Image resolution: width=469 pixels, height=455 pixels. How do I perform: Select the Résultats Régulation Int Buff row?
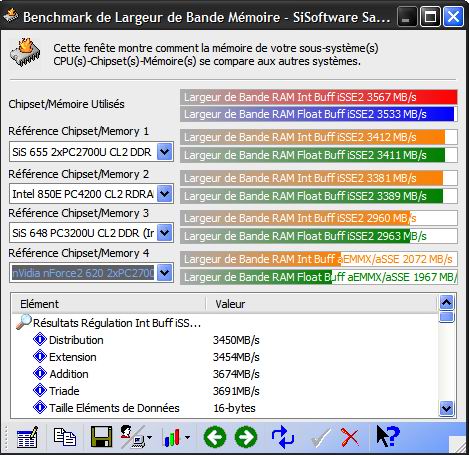pyautogui.click(x=224, y=323)
